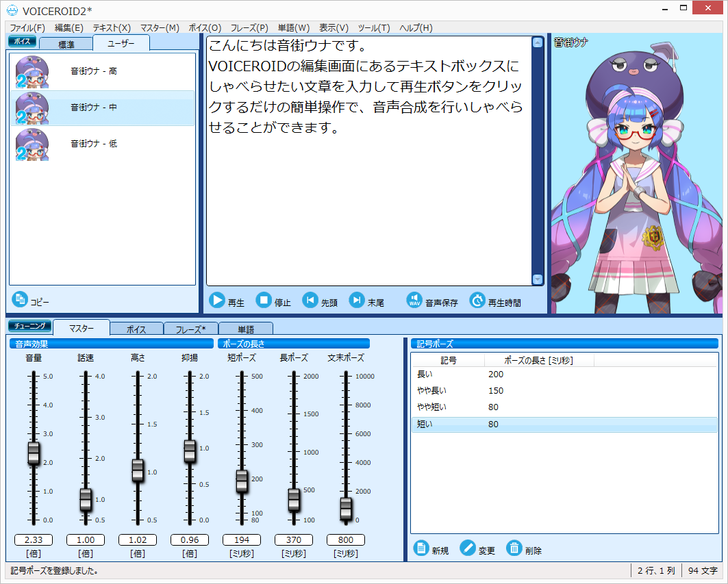This screenshot has height=584, width=728.
Task: Edit symbol pause with 変更 pencil icon
Action: click(468, 548)
